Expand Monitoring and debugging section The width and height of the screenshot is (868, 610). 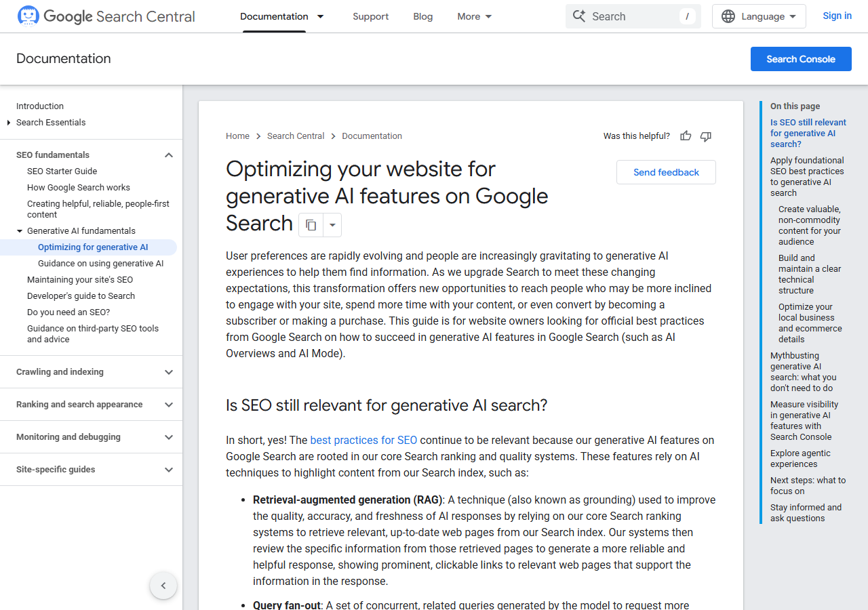coord(169,437)
